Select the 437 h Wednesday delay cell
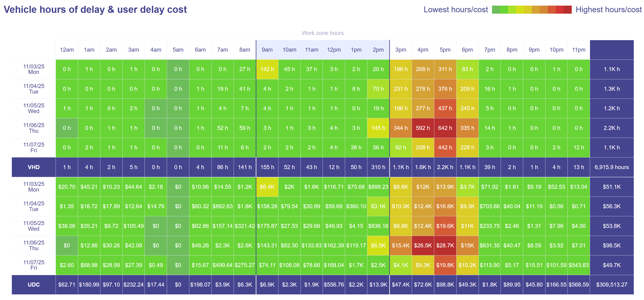The width and height of the screenshot is (644, 300). (x=445, y=108)
